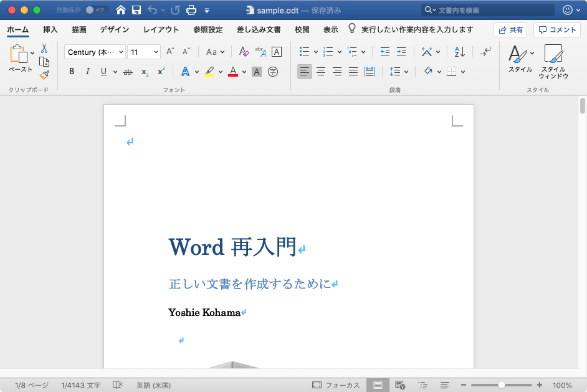Click the Format Painter brush icon

click(44, 75)
